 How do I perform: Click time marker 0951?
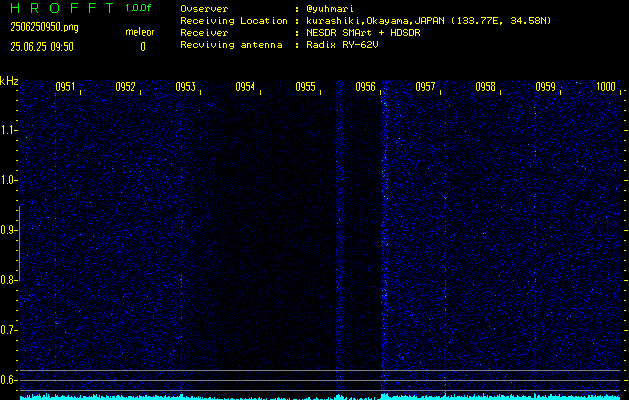[x=65, y=87]
